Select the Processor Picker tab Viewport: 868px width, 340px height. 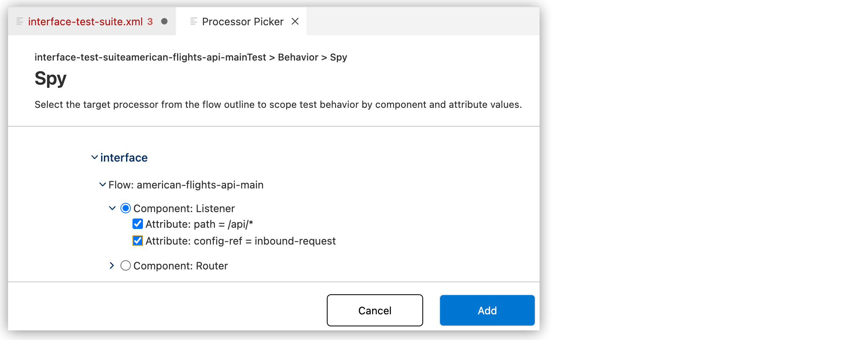click(x=242, y=21)
